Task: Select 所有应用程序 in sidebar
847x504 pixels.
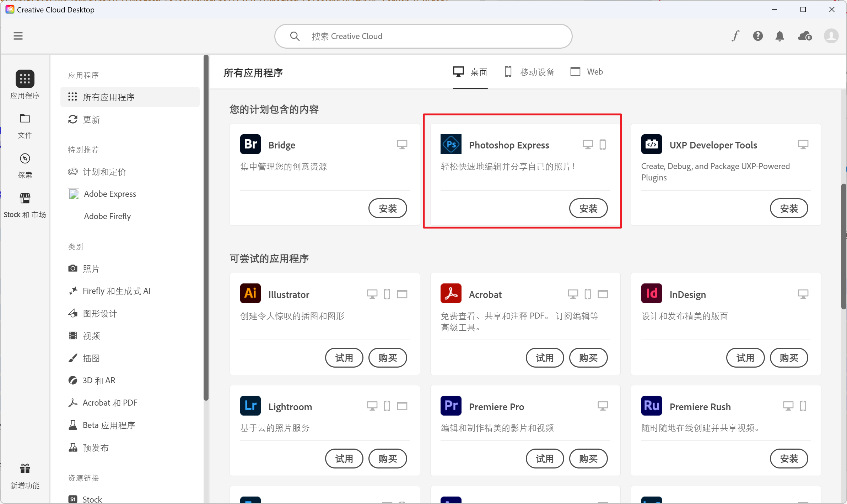Action: tap(130, 97)
